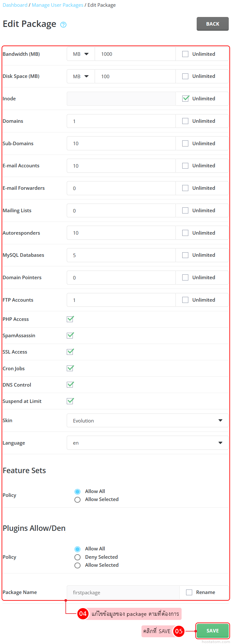Uncheck the Suspend at Limit option
Screen dimensions: 231x644
coord(70,401)
